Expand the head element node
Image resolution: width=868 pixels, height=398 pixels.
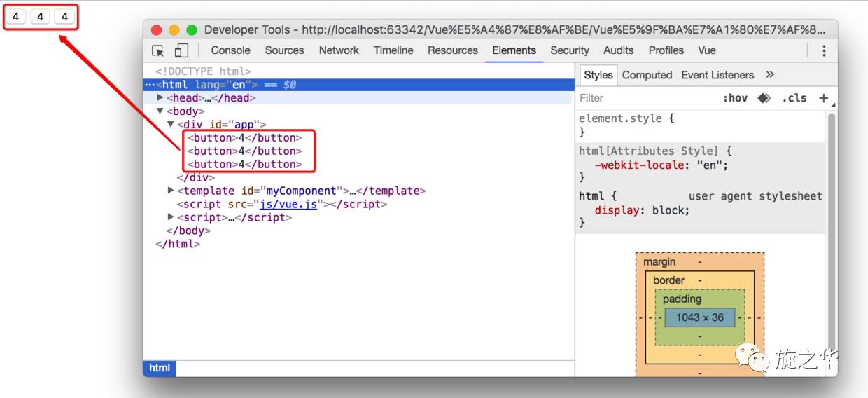[x=160, y=97]
